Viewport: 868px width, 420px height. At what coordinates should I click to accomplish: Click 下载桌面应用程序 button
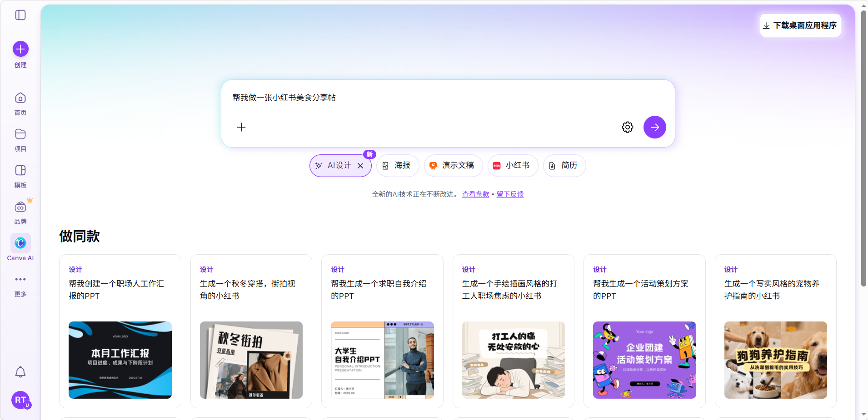pyautogui.click(x=800, y=25)
